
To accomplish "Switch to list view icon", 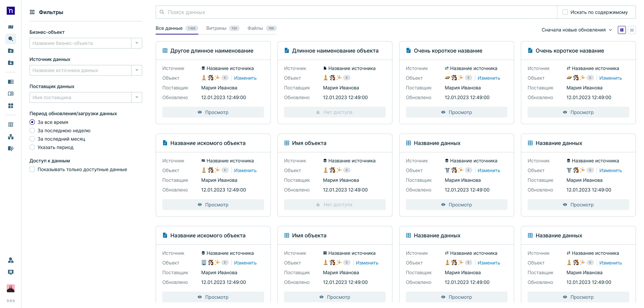I will [x=632, y=30].
